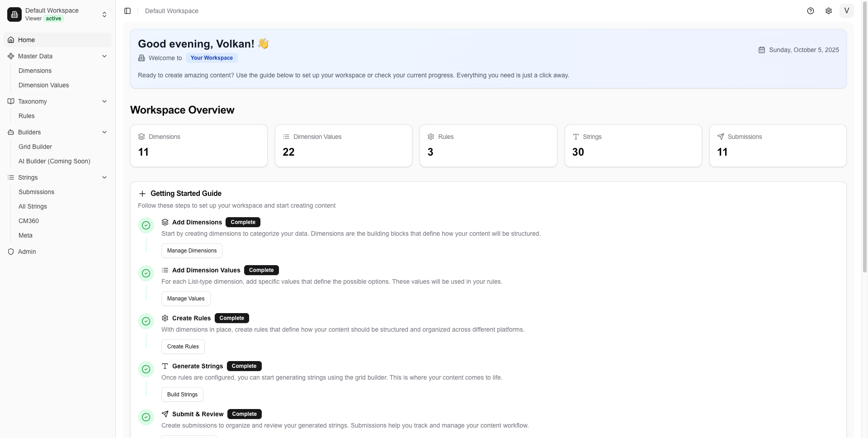Select the Home menu item
This screenshot has width=868, height=438.
pyautogui.click(x=26, y=39)
